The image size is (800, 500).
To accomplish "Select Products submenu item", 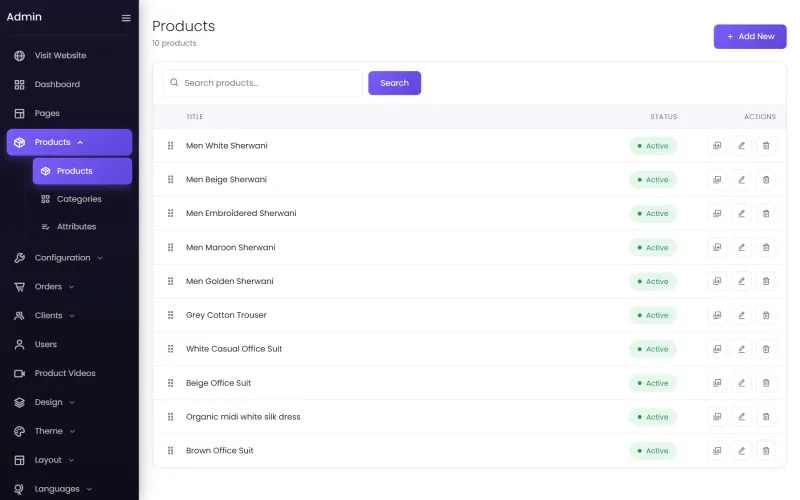I will [x=82, y=171].
